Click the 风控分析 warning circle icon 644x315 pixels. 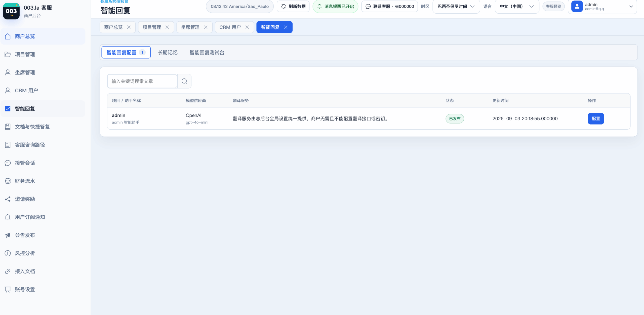(8, 253)
